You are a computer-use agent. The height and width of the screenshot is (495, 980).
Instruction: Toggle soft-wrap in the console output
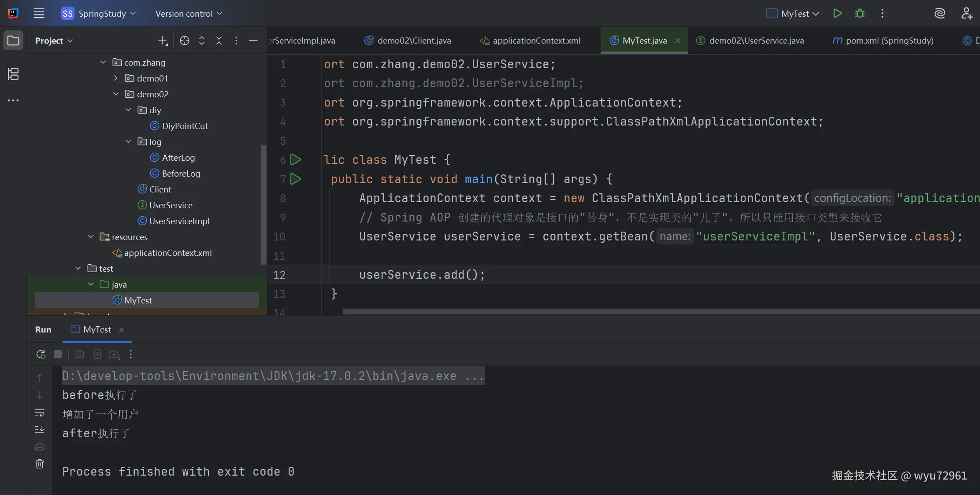coord(40,413)
